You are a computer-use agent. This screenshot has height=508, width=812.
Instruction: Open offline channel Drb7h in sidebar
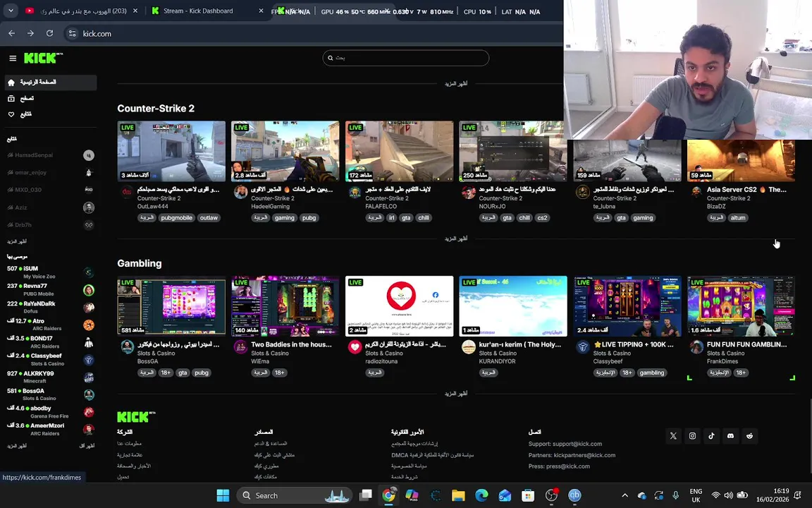click(x=50, y=225)
